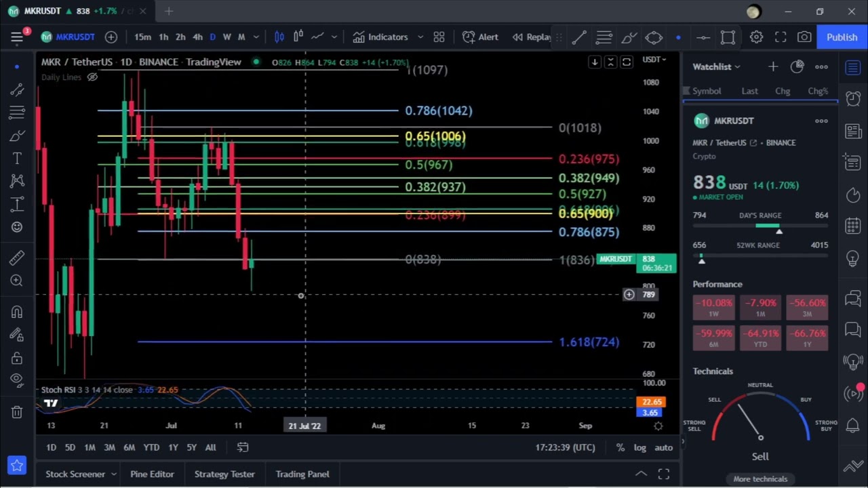Open go to date calendar icon
868x488 pixels.
pos(242,447)
